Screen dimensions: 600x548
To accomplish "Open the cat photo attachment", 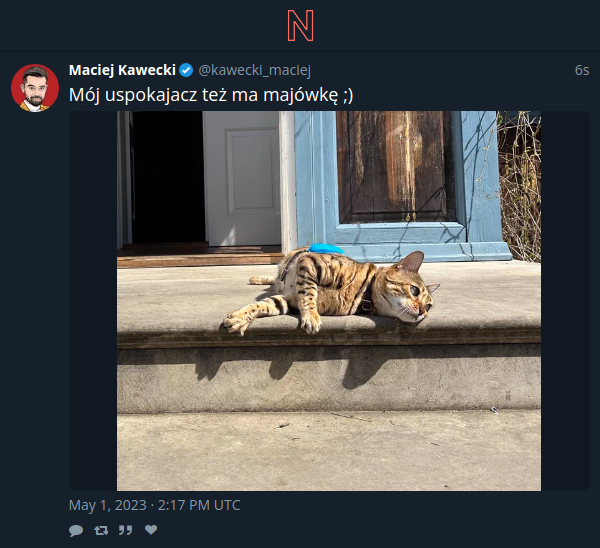I will pyautogui.click(x=329, y=301).
